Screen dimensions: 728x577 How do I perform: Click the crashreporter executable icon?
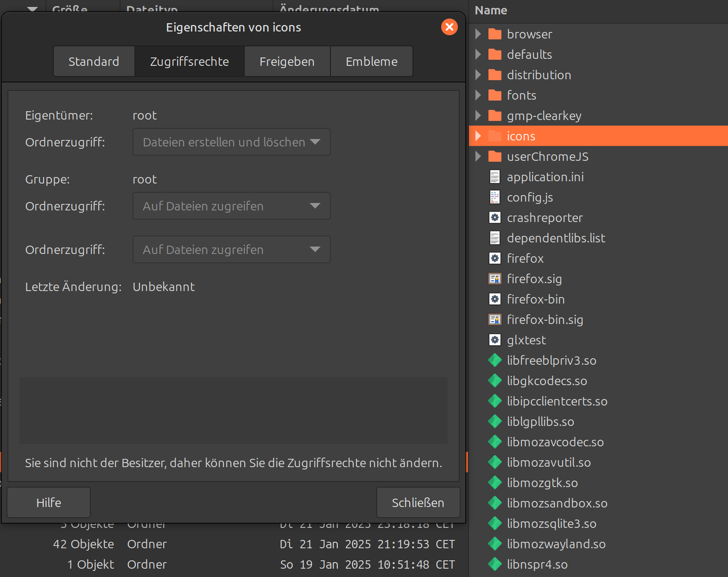(495, 218)
